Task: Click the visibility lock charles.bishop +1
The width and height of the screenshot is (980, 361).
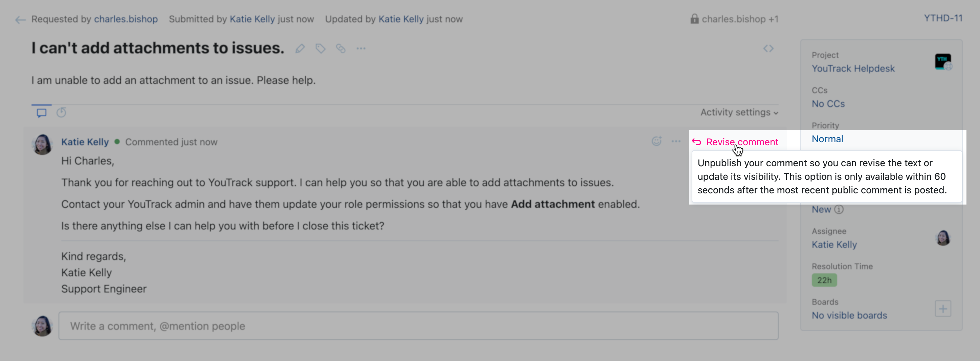Action: pos(734,19)
